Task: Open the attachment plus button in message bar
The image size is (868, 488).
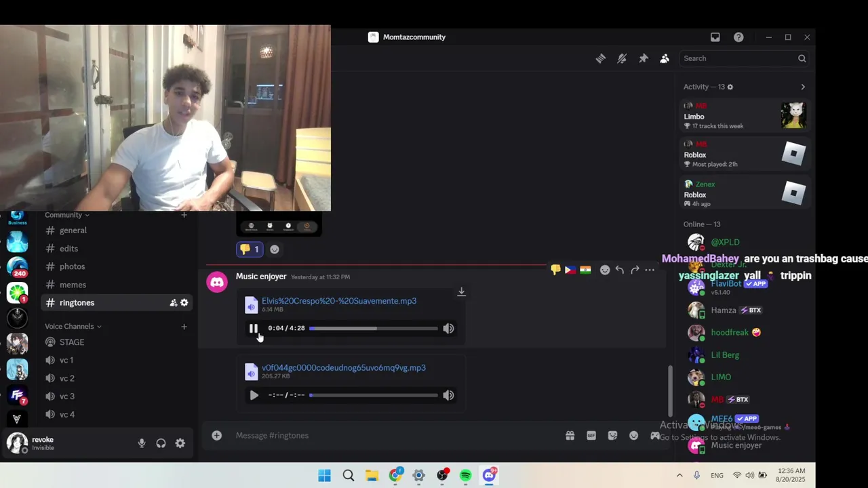Action: pos(216,435)
